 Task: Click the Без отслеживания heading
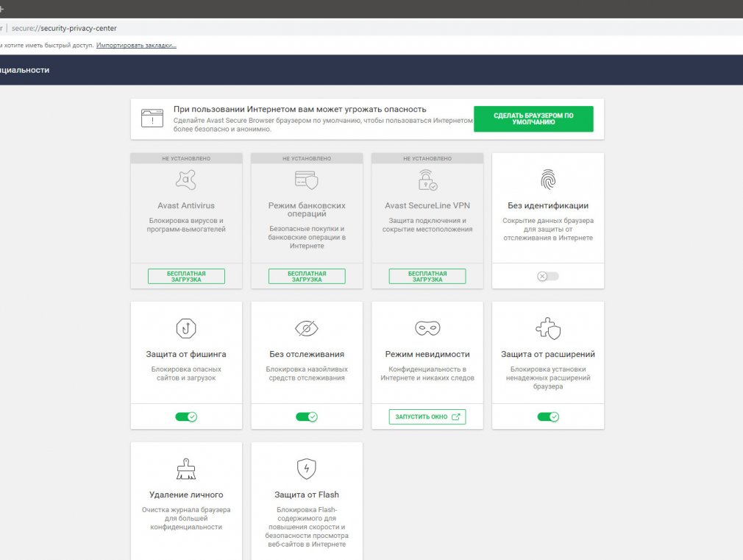[307, 354]
